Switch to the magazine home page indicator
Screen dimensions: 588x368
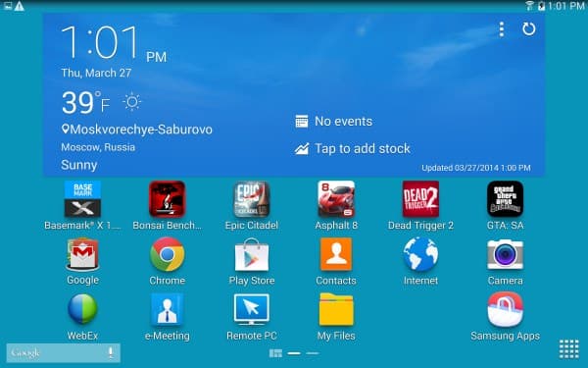click(x=275, y=353)
